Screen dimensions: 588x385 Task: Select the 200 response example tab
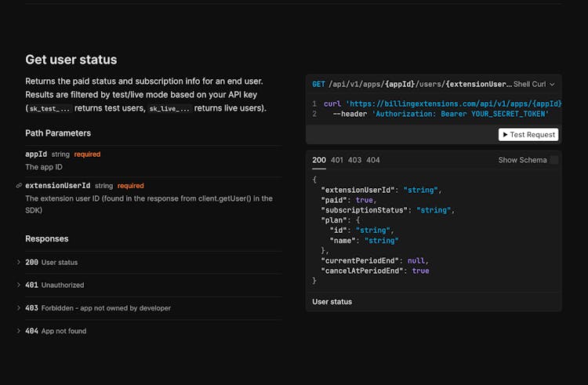click(x=319, y=160)
